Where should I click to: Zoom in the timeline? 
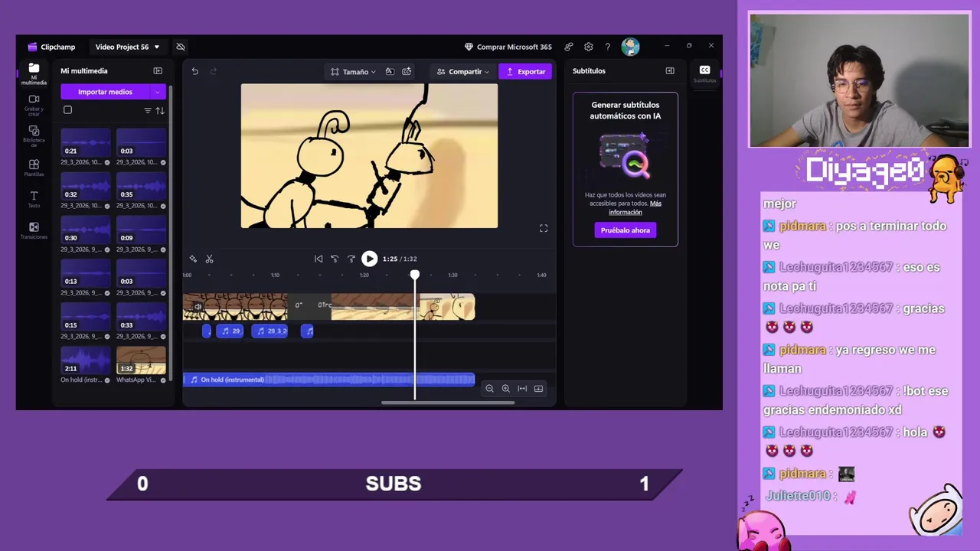point(505,389)
